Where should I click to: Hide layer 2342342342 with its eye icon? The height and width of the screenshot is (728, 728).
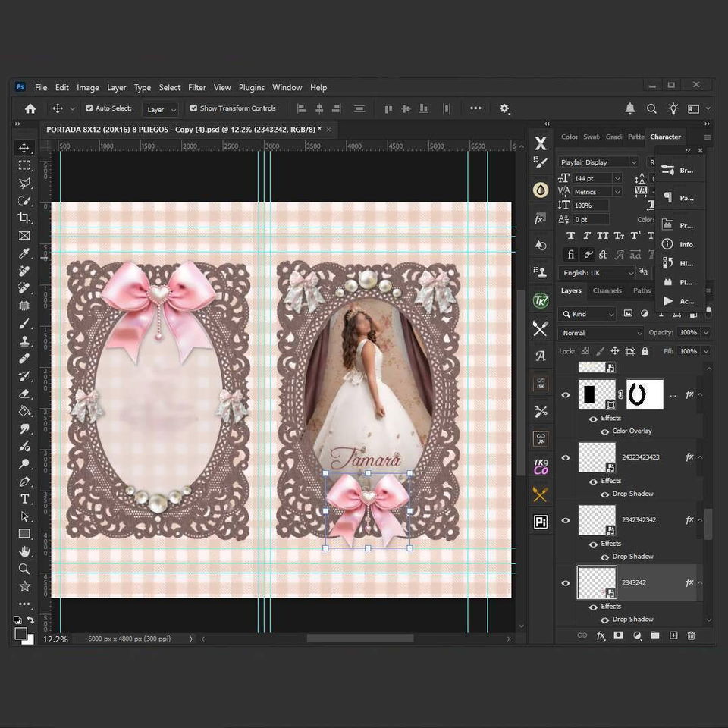click(566, 520)
